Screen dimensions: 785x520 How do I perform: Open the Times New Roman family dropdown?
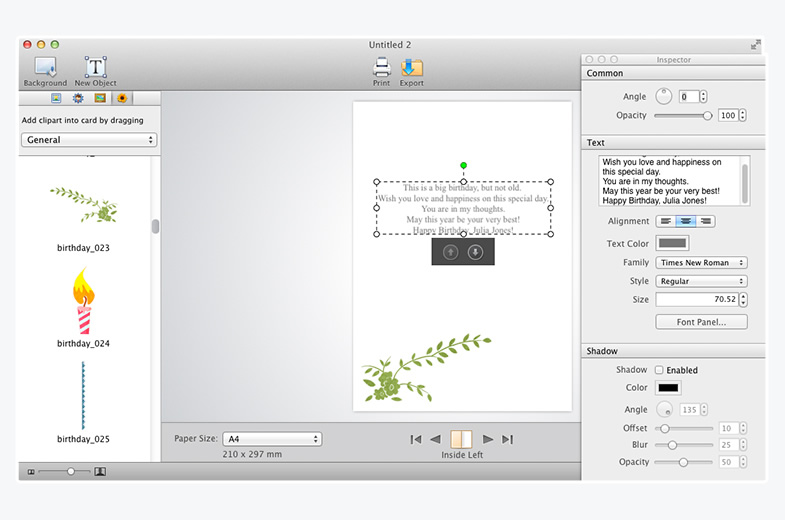coord(701,263)
